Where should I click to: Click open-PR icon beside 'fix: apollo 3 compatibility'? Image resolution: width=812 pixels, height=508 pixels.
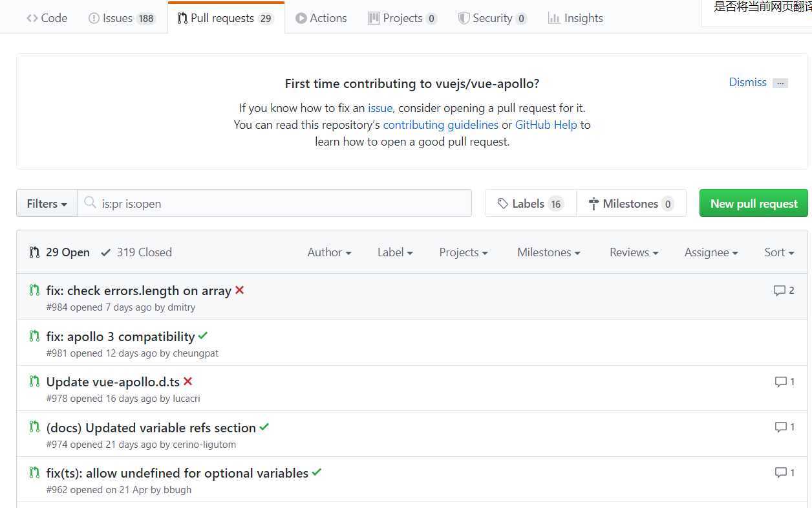pos(34,336)
